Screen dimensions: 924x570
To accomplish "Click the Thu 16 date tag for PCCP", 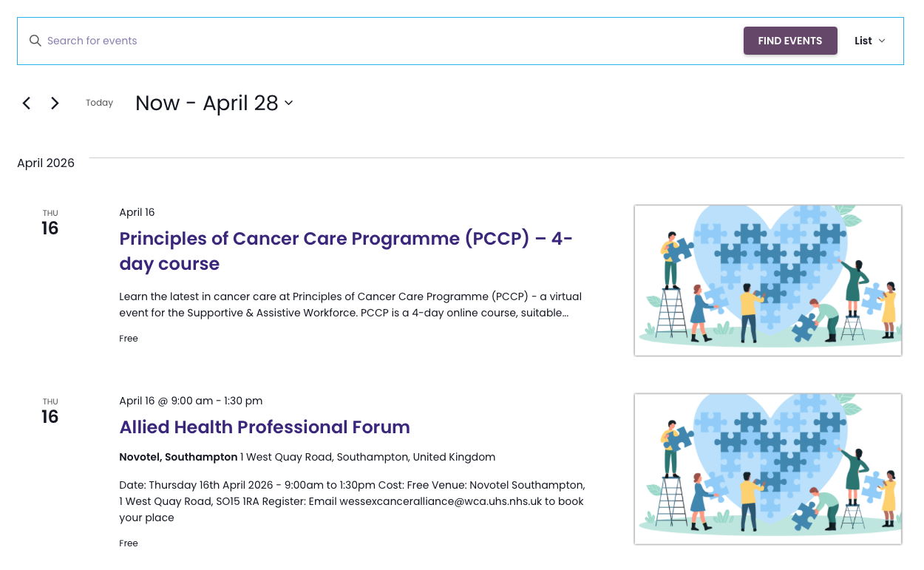I will point(50,223).
